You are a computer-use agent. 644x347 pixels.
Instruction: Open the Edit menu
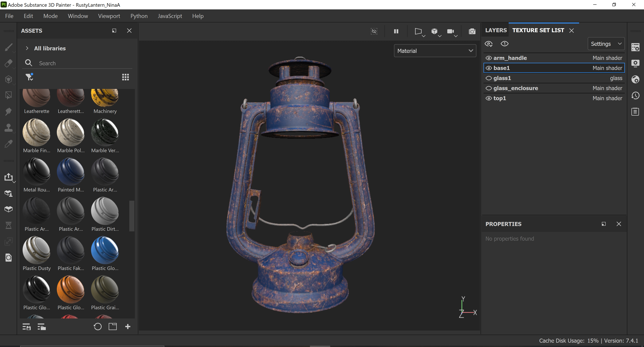point(28,16)
